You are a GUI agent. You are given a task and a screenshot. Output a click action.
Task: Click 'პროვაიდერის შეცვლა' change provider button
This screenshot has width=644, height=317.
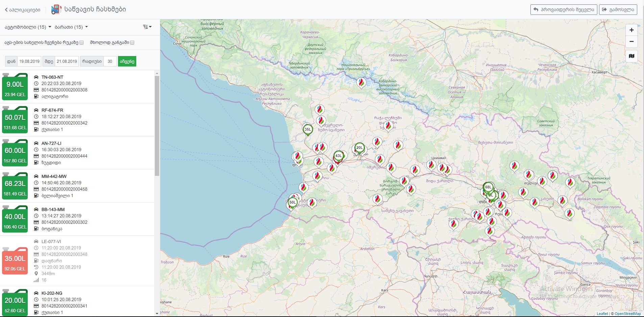point(564,9)
